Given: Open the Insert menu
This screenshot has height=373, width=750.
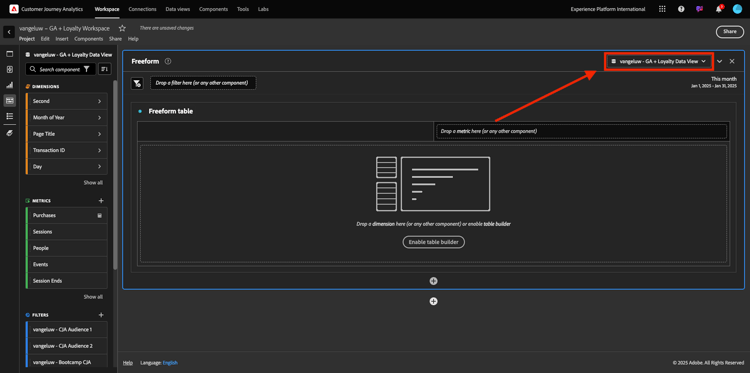Looking at the screenshot, I should 62,39.
